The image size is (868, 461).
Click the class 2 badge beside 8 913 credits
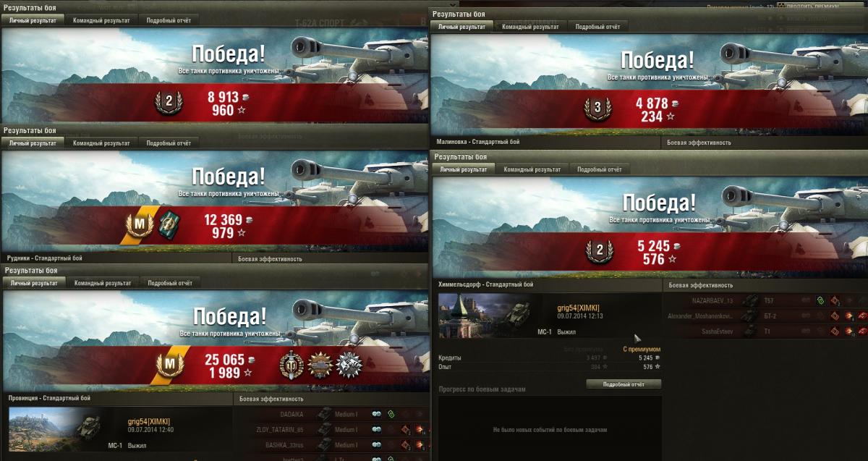[169, 103]
